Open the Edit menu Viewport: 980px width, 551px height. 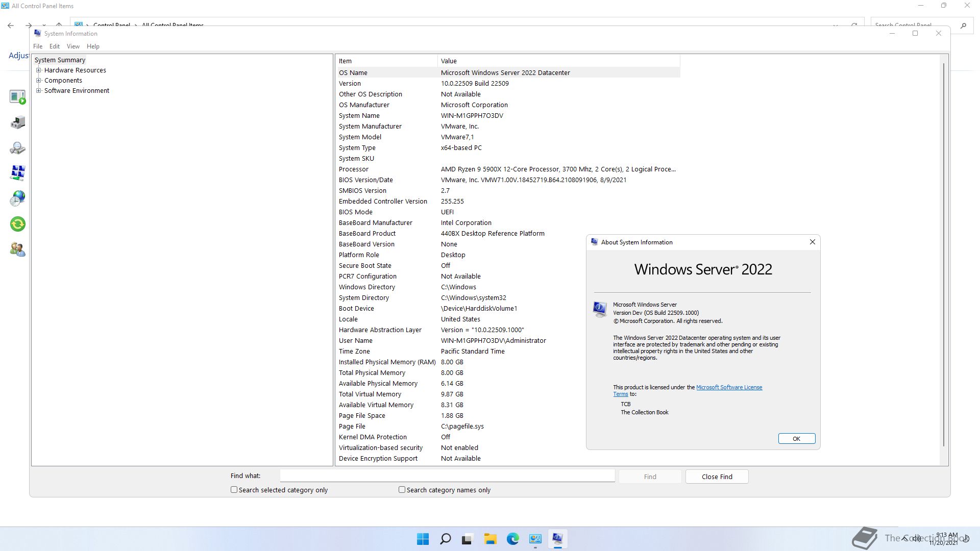55,46
